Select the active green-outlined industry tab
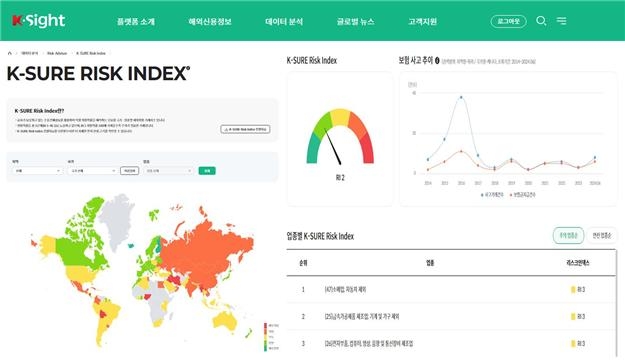The width and height of the screenshot is (625, 360). (568, 236)
